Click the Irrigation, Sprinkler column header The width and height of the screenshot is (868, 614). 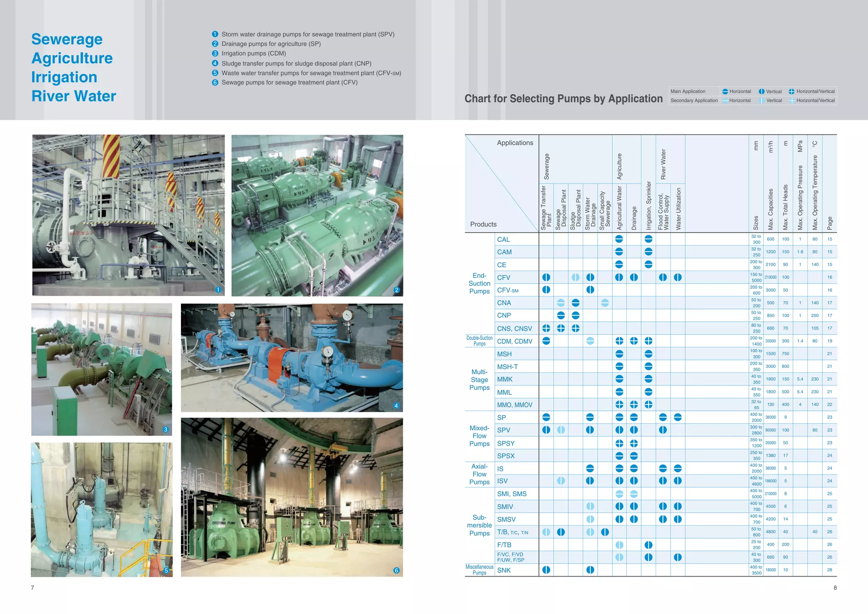click(x=648, y=206)
